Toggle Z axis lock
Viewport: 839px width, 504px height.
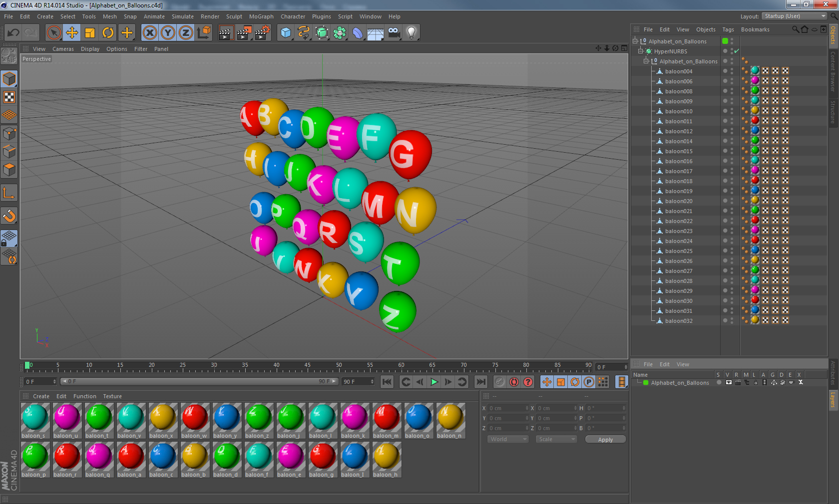click(x=186, y=33)
